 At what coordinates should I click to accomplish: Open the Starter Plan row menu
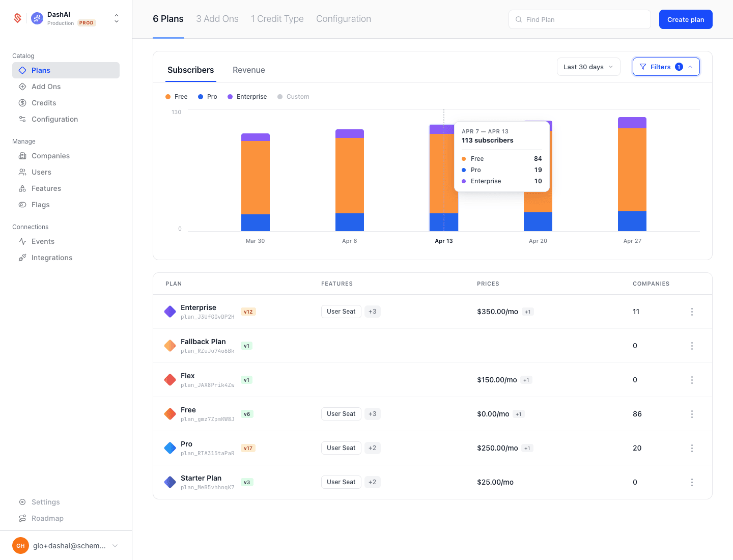[x=692, y=482]
